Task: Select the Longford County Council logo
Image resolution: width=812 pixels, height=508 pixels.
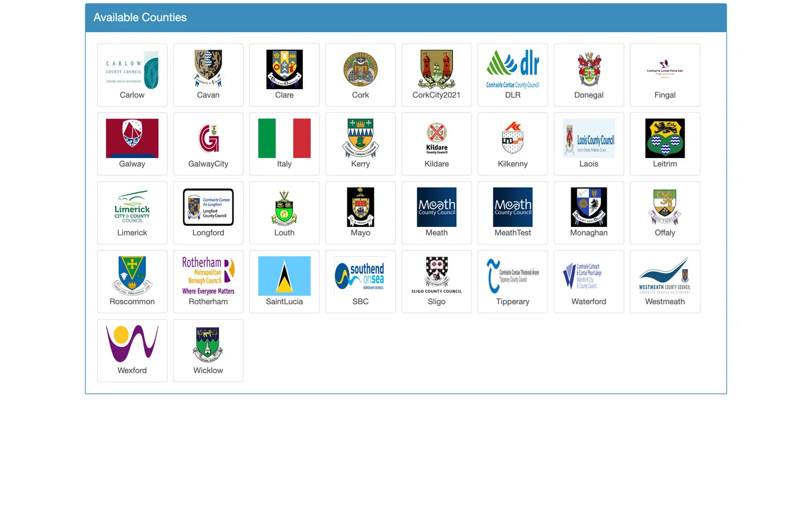Action: click(208, 207)
